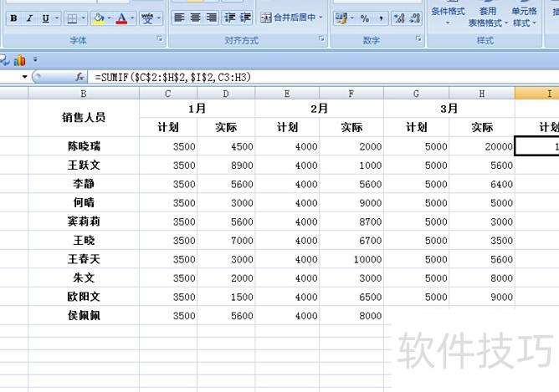Select the cell with name 欧阳文
559x392 pixels.
coord(84,297)
